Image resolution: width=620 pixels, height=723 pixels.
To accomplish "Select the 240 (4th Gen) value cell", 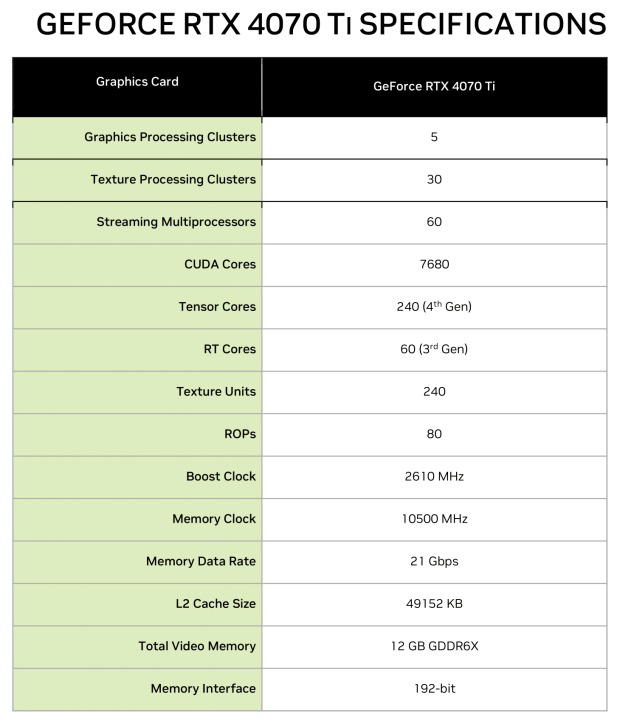I will (434, 307).
